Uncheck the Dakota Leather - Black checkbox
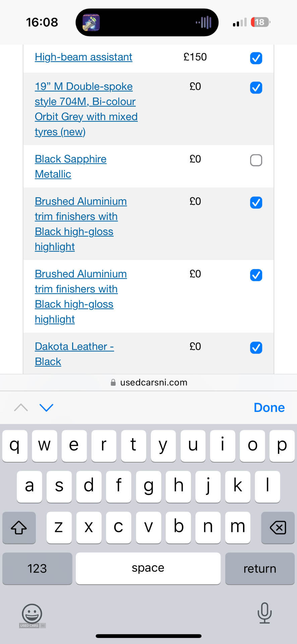This screenshot has width=297, height=644. [x=256, y=348]
